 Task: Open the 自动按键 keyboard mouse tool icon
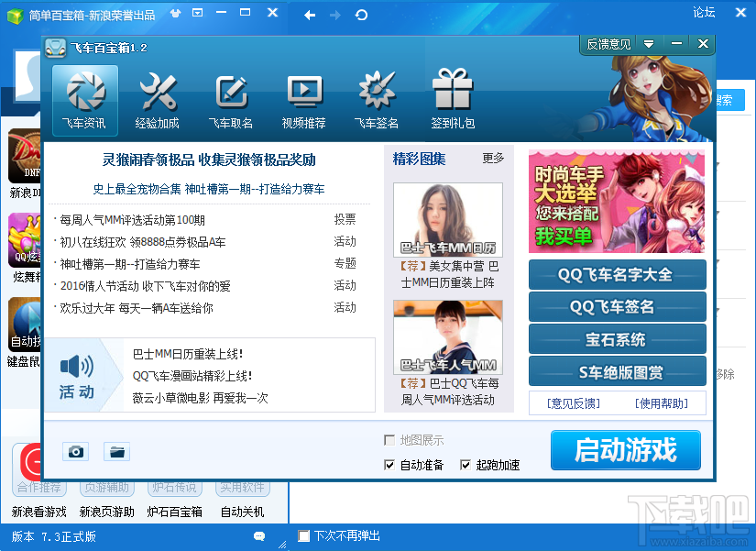[x=25, y=325]
